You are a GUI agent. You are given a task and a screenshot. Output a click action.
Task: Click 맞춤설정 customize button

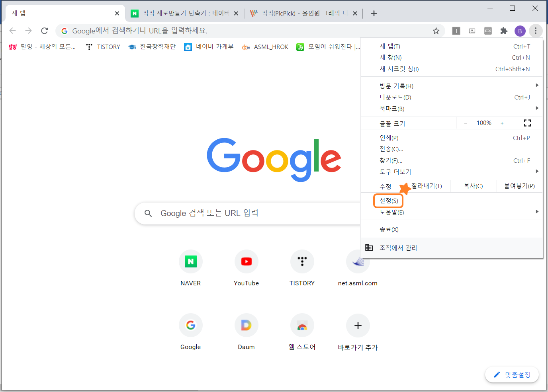coord(512,374)
